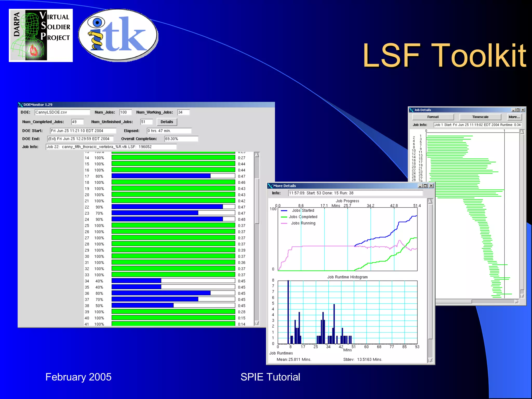
Task: Click the Format button in Job Details
Action: pyautogui.click(x=433, y=117)
